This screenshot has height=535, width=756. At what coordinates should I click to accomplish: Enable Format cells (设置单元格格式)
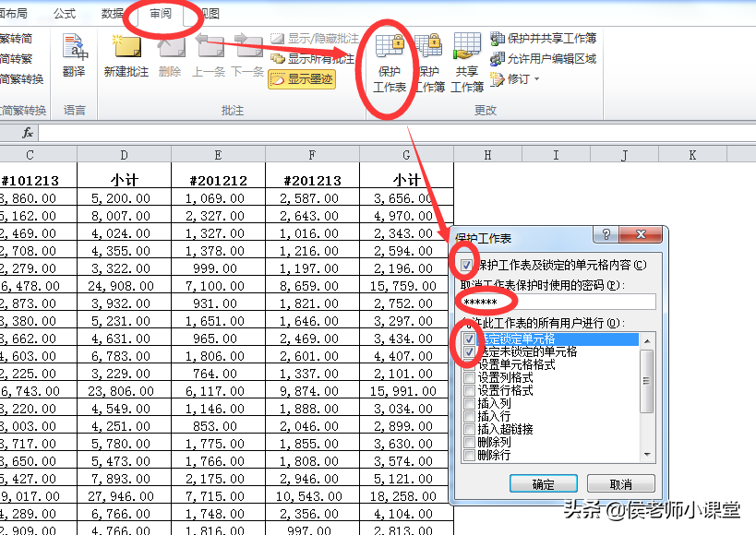pos(469,365)
